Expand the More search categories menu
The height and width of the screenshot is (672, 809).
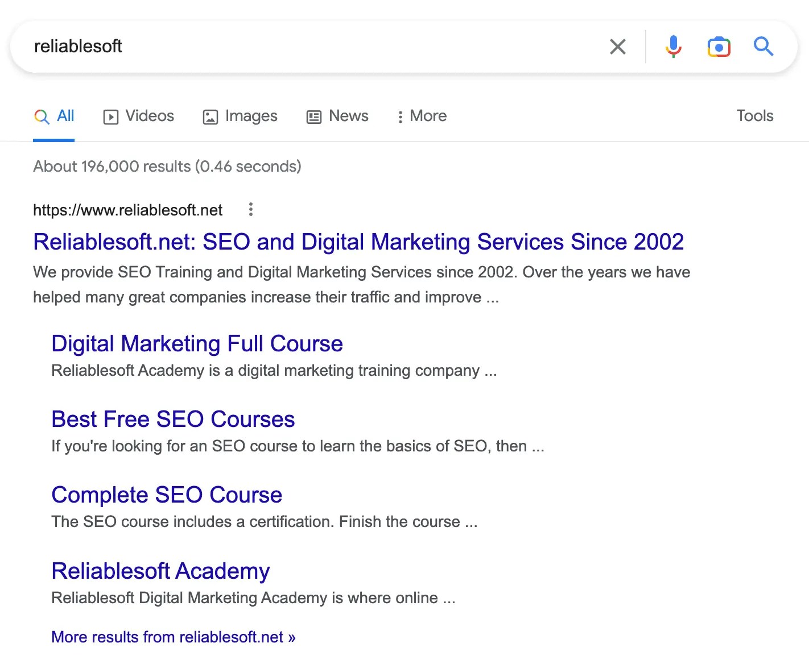(x=422, y=116)
